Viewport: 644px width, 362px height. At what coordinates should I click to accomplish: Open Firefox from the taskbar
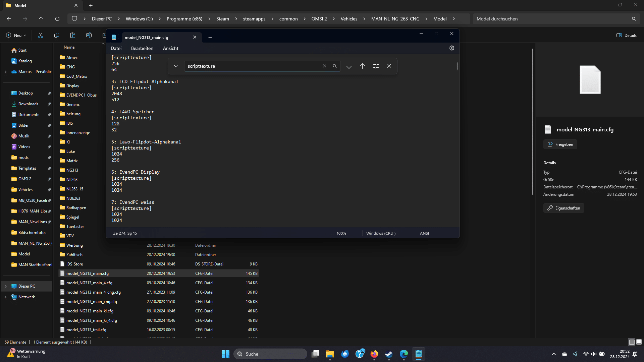point(374,354)
